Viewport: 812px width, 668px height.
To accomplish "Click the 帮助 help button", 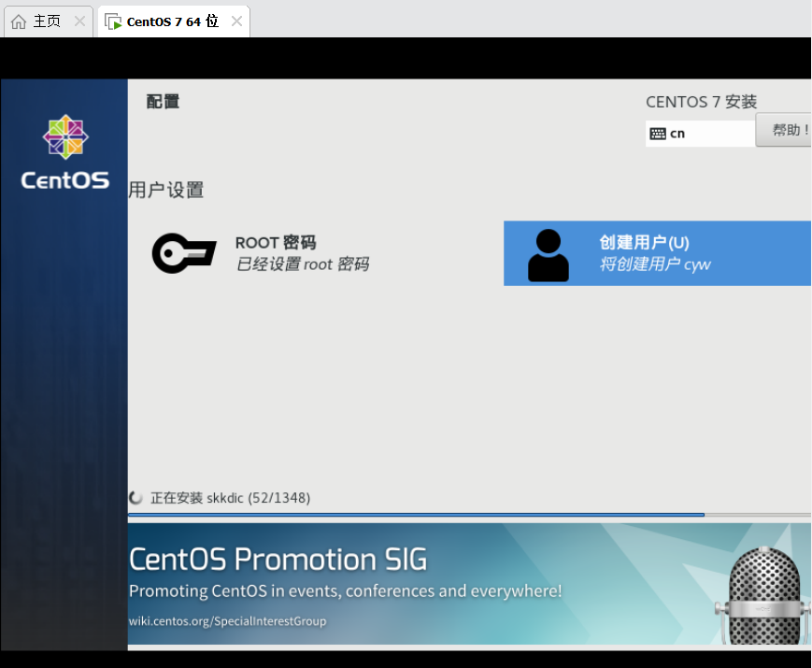I will [x=783, y=130].
